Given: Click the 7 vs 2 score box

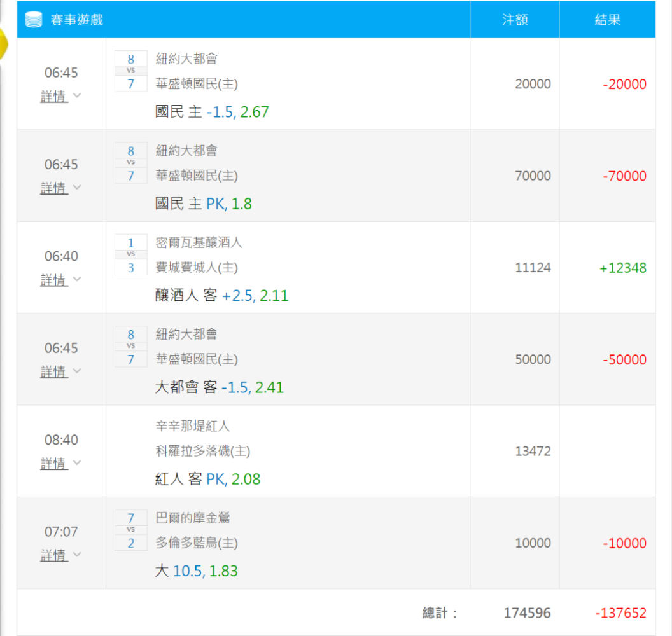Looking at the screenshot, I should click(x=131, y=530).
